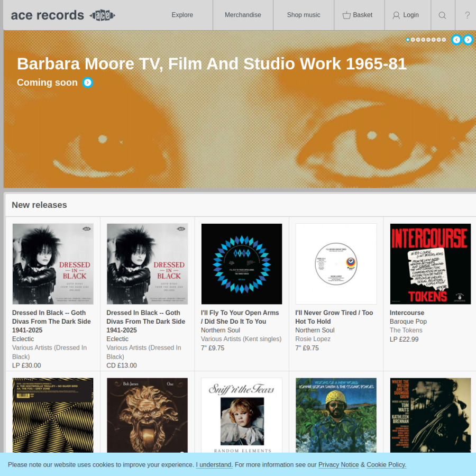Select the sixth carousel dot
The width and height of the screenshot is (476, 476).
pyautogui.click(x=434, y=40)
